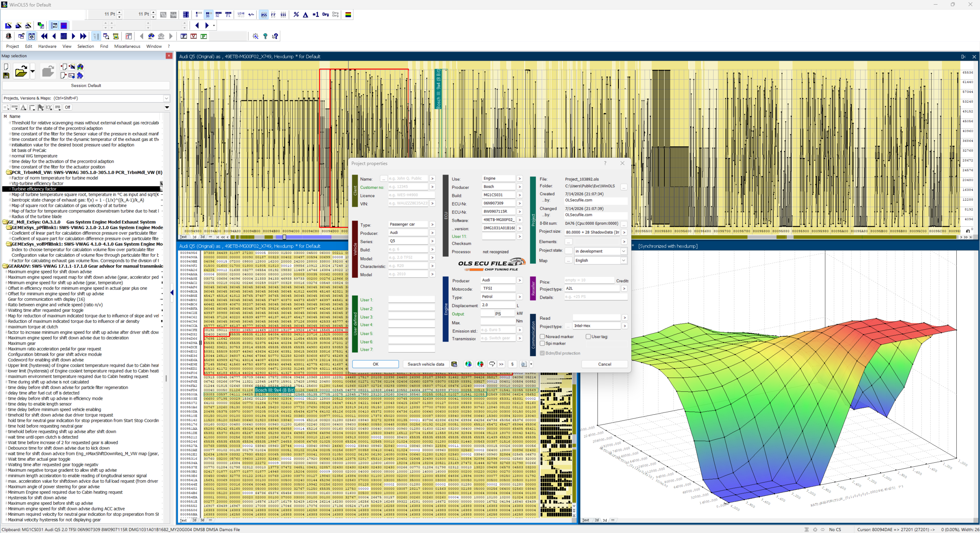Open the Map language English dropdown
This screenshot has height=533, width=980.
624,261
